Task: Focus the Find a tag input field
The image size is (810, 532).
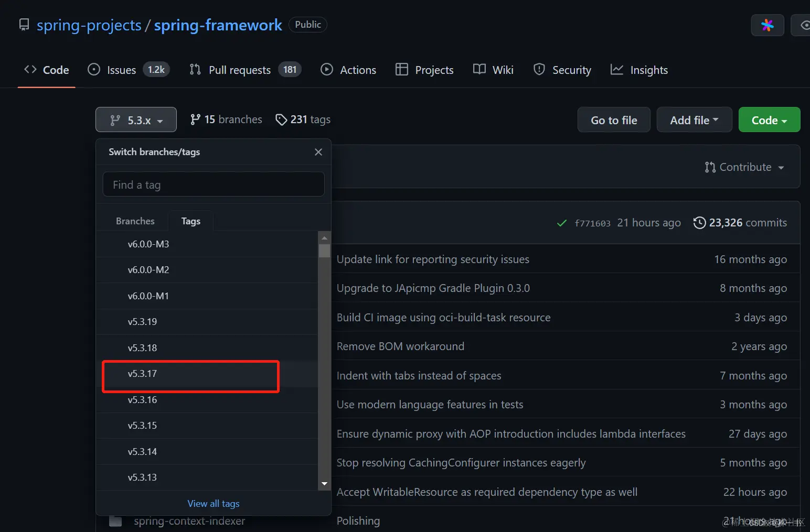Action: click(214, 184)
